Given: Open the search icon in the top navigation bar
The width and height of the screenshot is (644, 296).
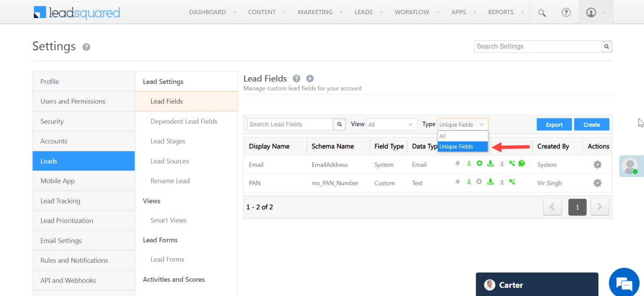Looking at the screenshot, I should pyautogui.click(x=541, y=13).
